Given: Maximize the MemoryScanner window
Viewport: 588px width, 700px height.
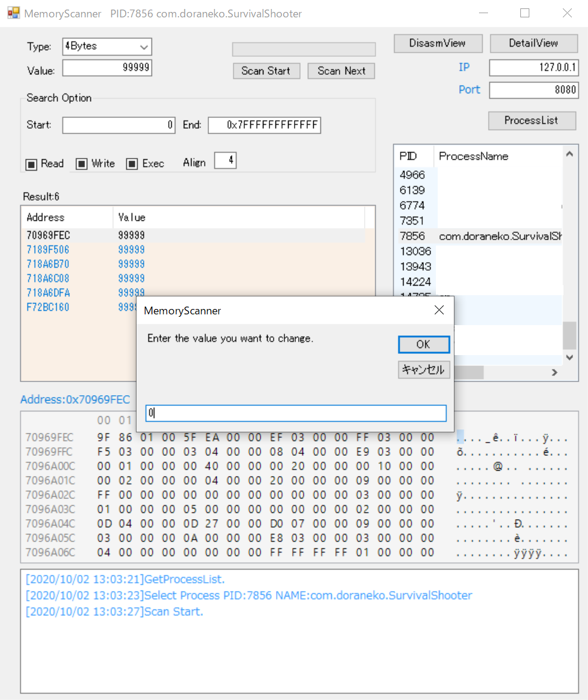Looking at the screenshot, I should click(525, 13).
